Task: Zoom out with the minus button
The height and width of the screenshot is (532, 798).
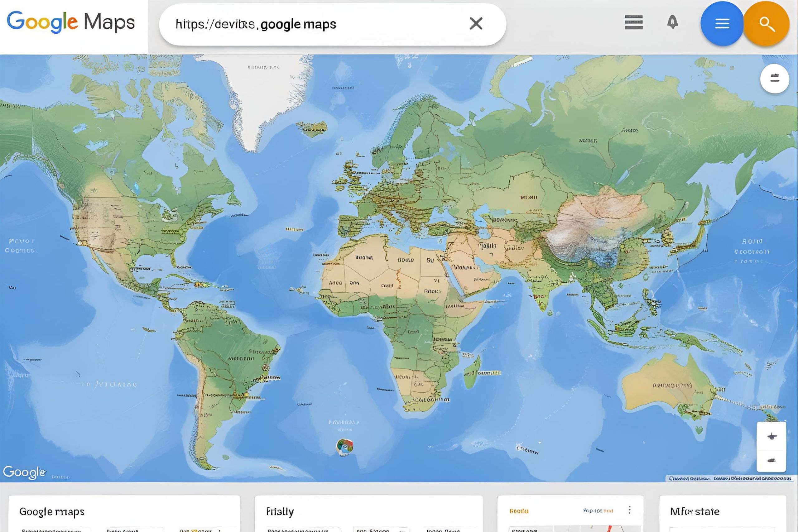Action: coord(772,460)
